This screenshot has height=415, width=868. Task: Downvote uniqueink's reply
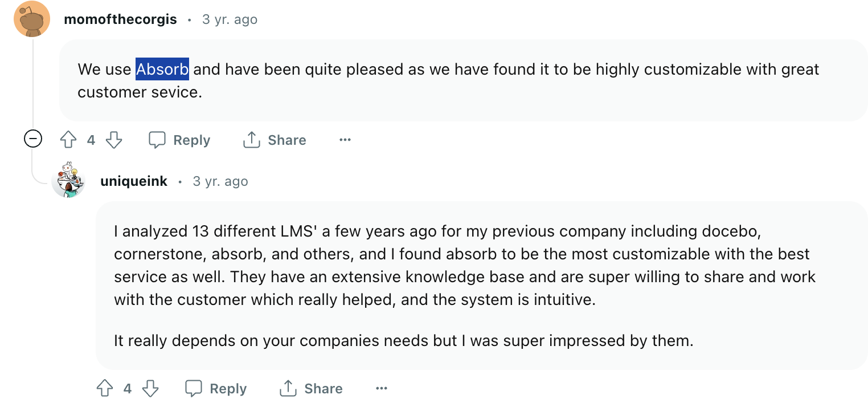pos(150,388)
